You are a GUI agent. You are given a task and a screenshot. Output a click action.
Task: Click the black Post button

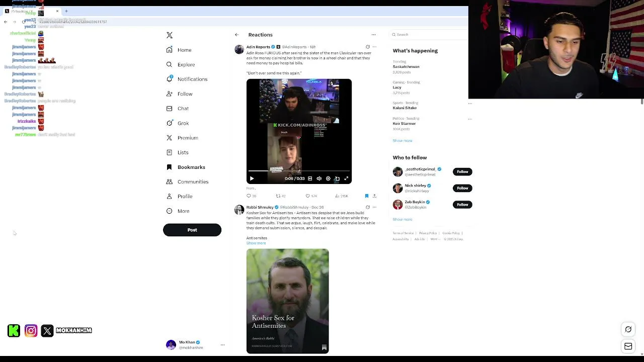pos(192,230)
